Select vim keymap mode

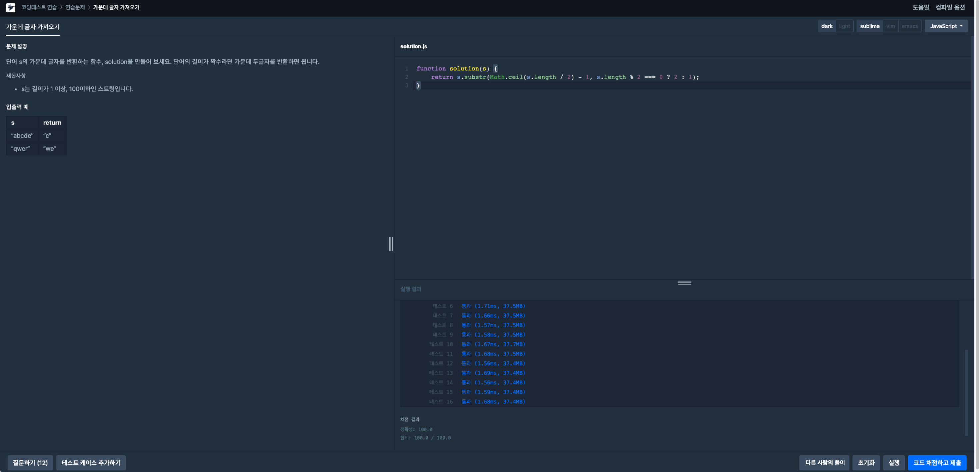890,26
